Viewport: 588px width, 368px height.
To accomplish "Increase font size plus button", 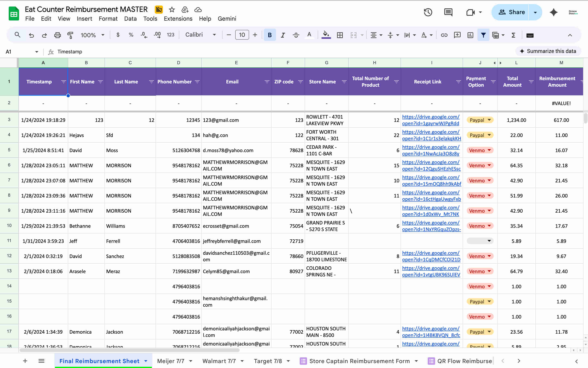I will pyautogui.click(x=255, y=35).
